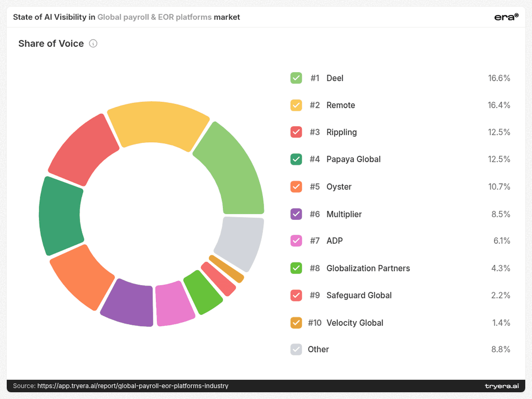Click the dark green Papaya Global segment

60,216
